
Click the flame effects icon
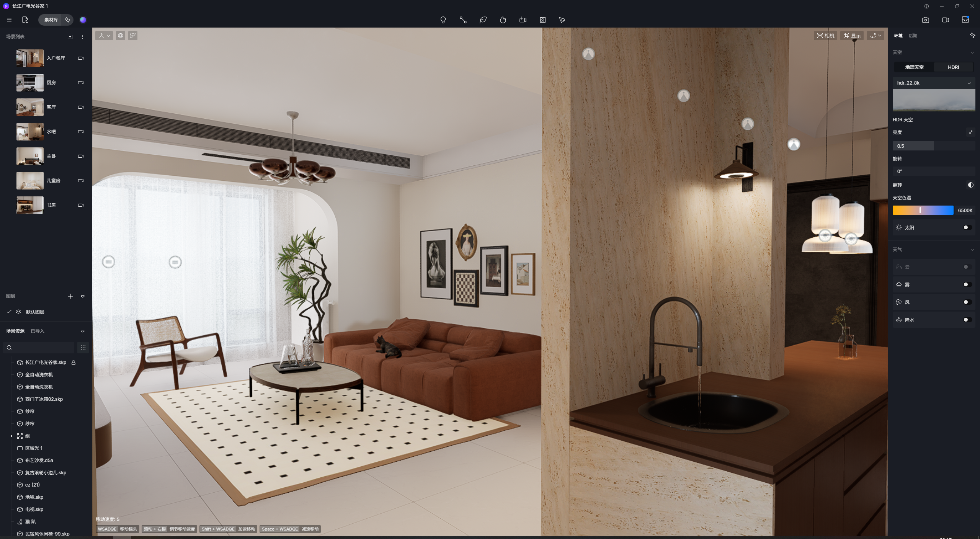(x=503, y=20)
